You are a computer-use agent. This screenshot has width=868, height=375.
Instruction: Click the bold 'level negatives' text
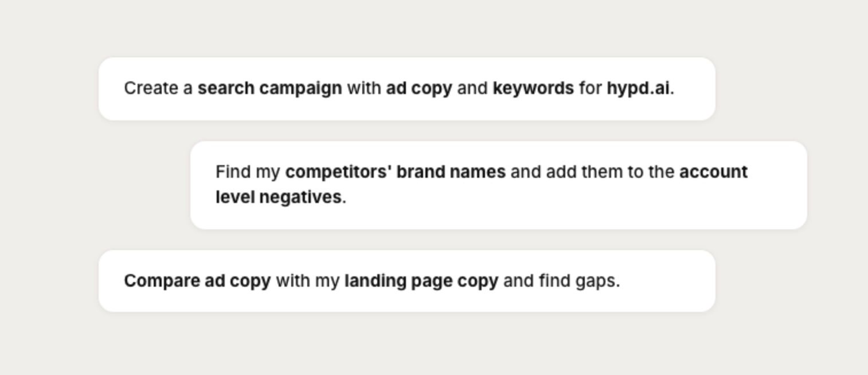tap(279, 197)
